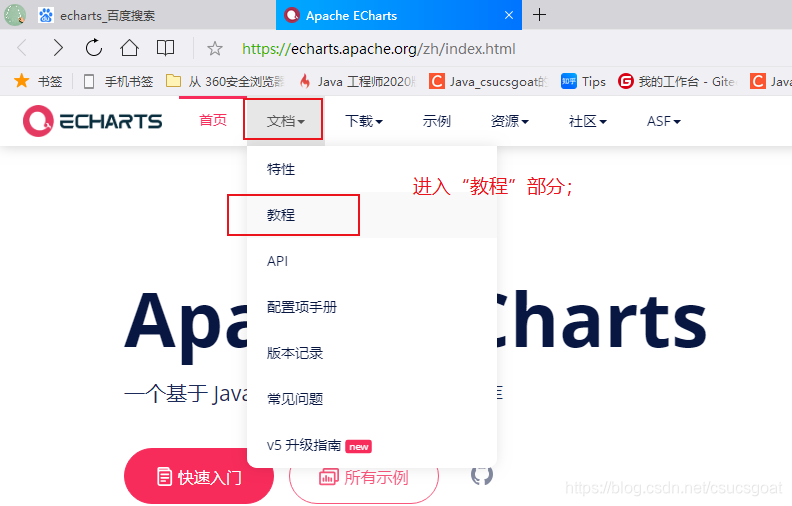
Task: Click the 快速入门 button
Action: pos(199,476)
